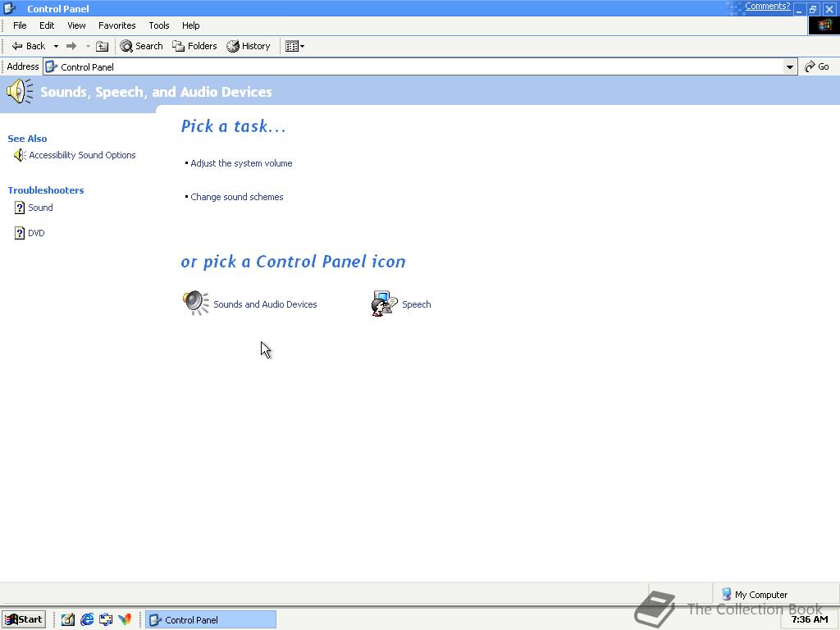
Task: Click the Accessibility Sound Options speaker icon
Action: pyautogui.click(x=20, y=155)
